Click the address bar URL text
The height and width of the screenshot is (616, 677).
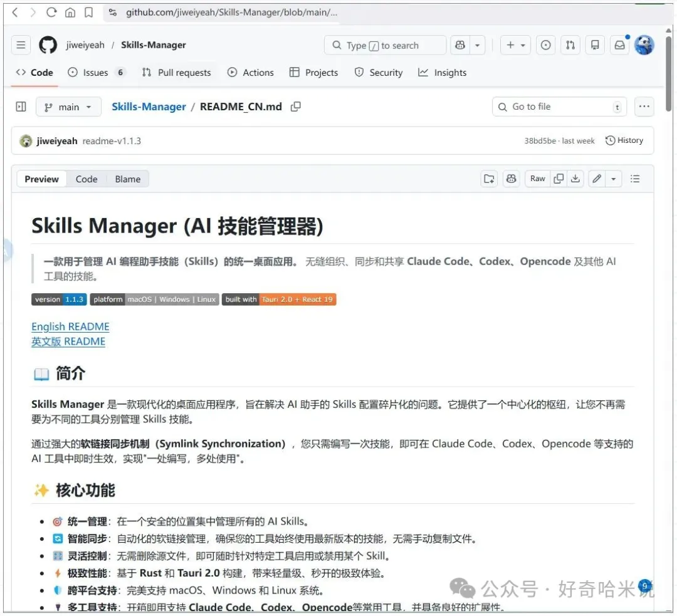(x=231, y=13)
